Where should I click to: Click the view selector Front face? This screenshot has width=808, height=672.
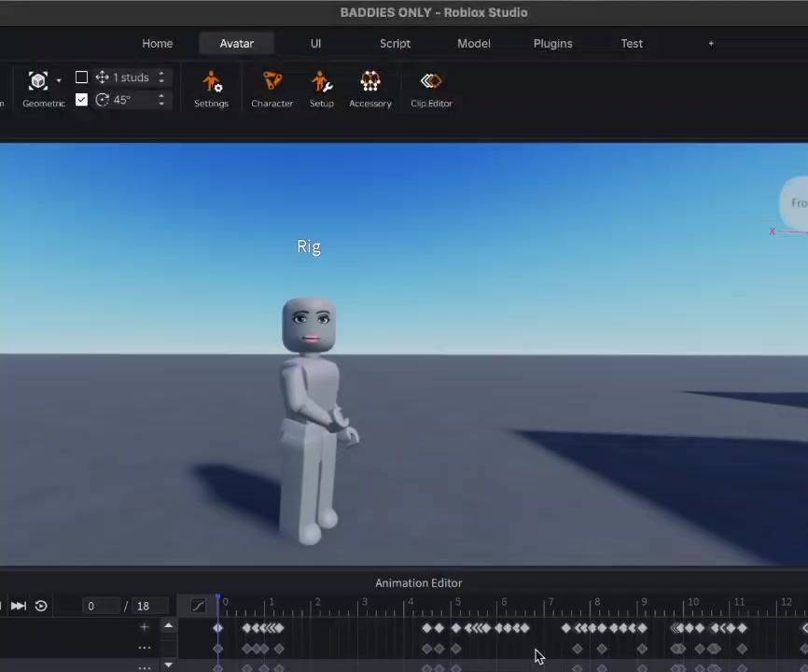pos(796,203)
